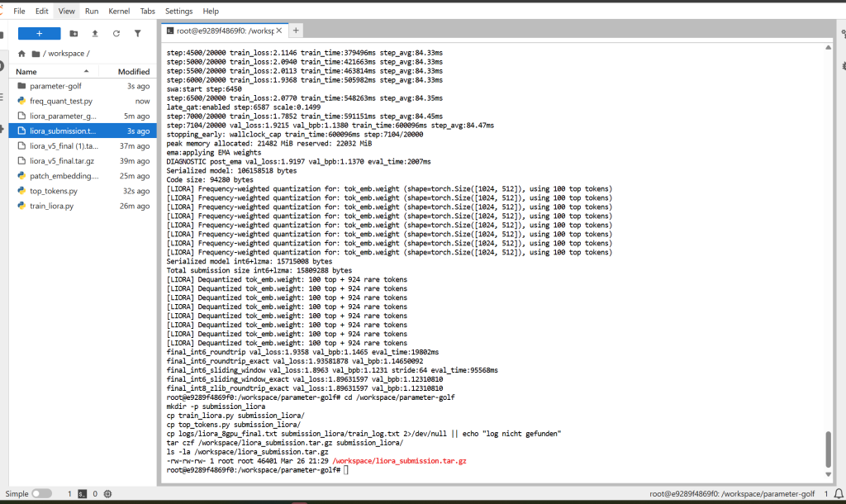Click the home root folder icon
Image resolution: width=846 pixels, height=504 pixels.
[21, 54]
